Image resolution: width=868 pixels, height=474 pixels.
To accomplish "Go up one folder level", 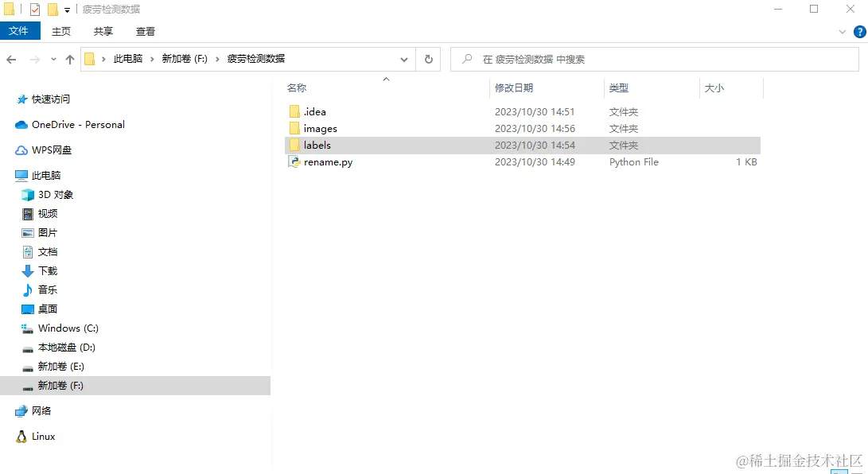I will [70, 59].
